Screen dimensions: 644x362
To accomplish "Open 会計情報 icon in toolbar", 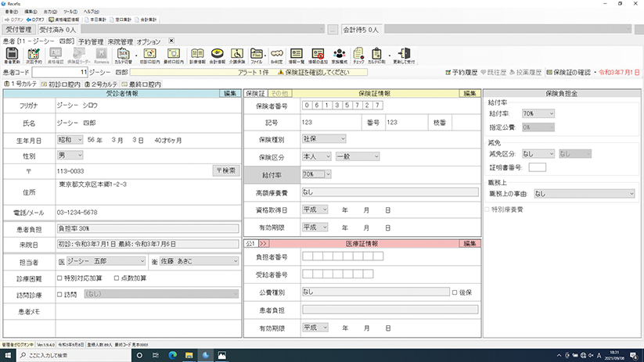I will pyautogui.click(x=217, y=54).
